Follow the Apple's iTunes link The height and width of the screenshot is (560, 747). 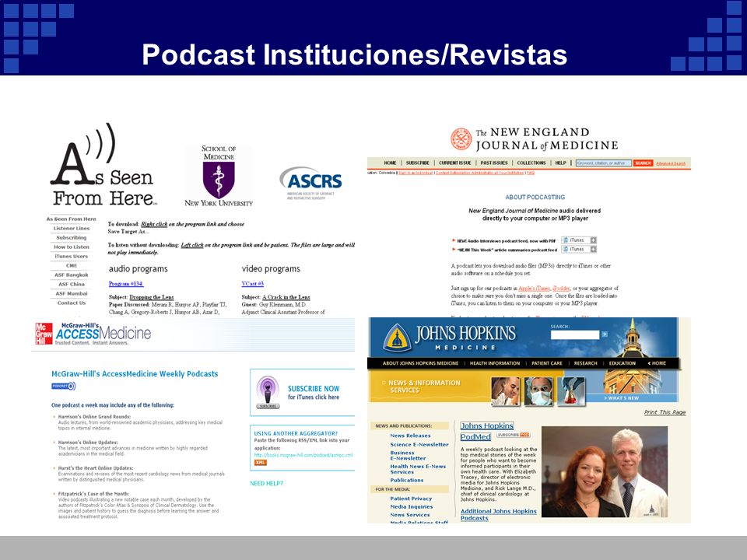click(x=534, y=289)
